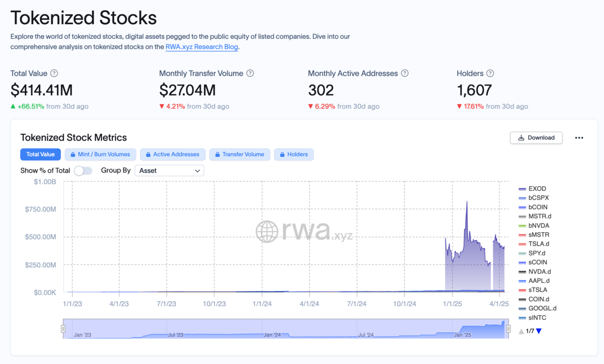
Task: Click the +66.51% change indicator
Action: (27, 107)
